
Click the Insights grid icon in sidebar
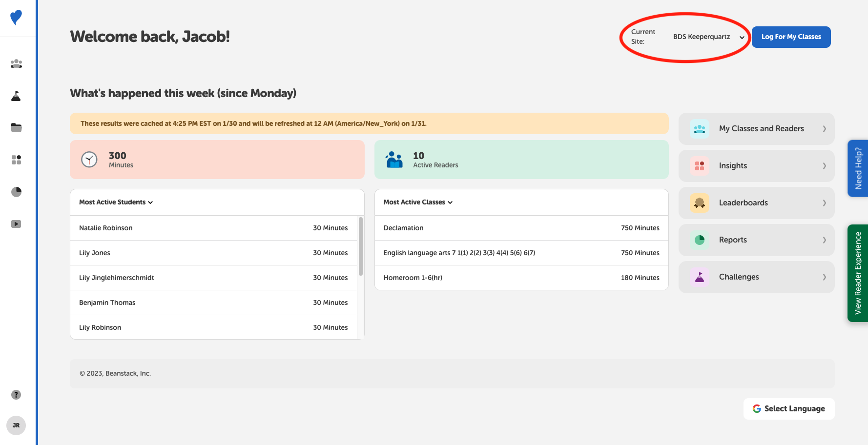click(x=16, y=160)
